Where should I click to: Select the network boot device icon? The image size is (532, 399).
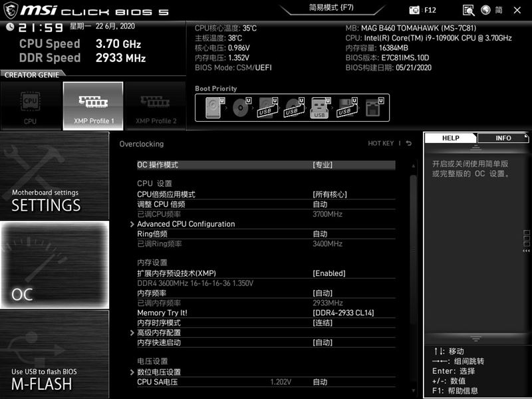click(374, 108)
